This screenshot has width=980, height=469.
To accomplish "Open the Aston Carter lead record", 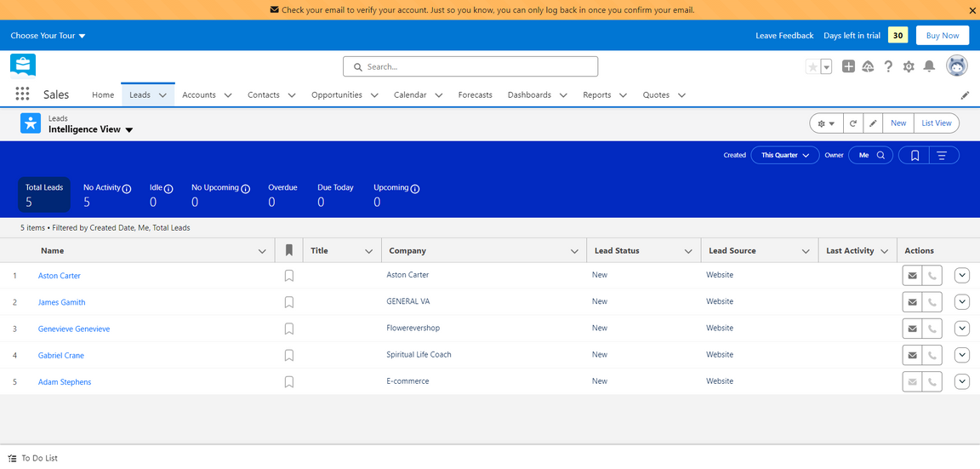I will pos(60,276).
